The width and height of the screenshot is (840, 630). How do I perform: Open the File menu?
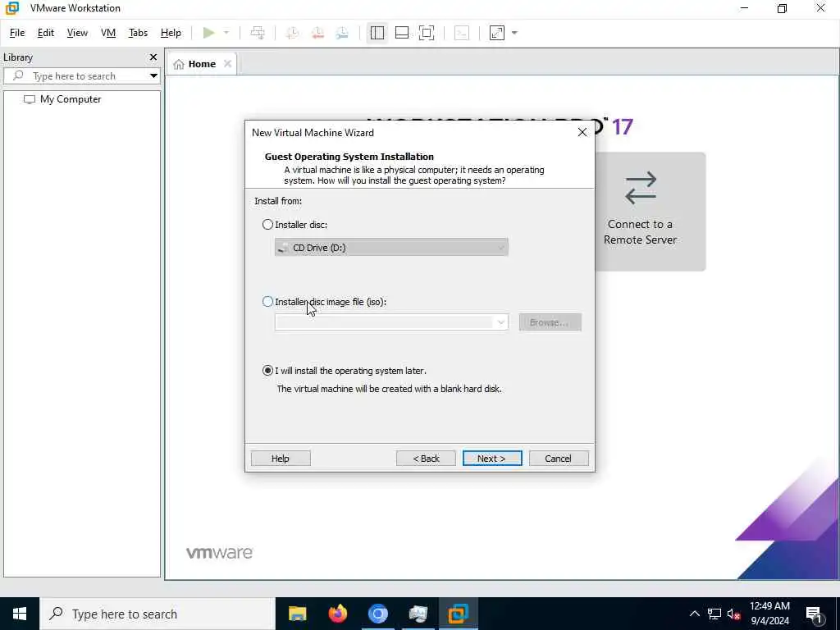pyautogui.click(x=17, y=33)
